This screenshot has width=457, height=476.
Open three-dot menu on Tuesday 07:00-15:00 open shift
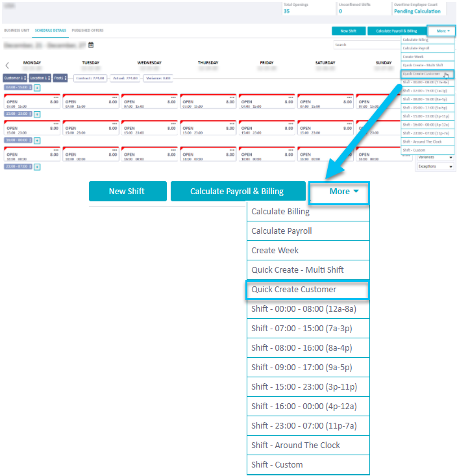[x=115, y=97]
